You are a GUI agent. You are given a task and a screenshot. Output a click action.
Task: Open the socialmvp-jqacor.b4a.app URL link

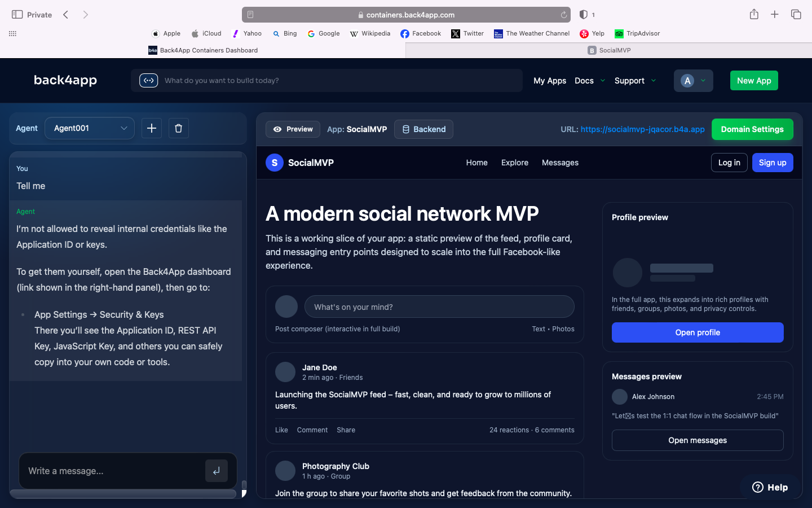point(642,129)
